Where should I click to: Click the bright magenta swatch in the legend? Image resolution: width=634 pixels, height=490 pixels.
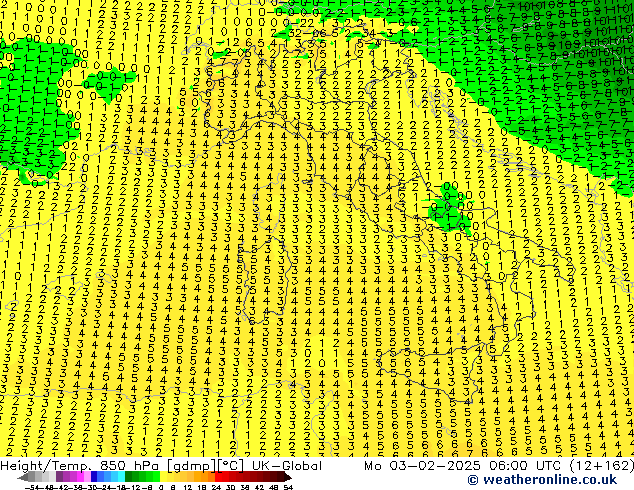[x=80, y=476]
